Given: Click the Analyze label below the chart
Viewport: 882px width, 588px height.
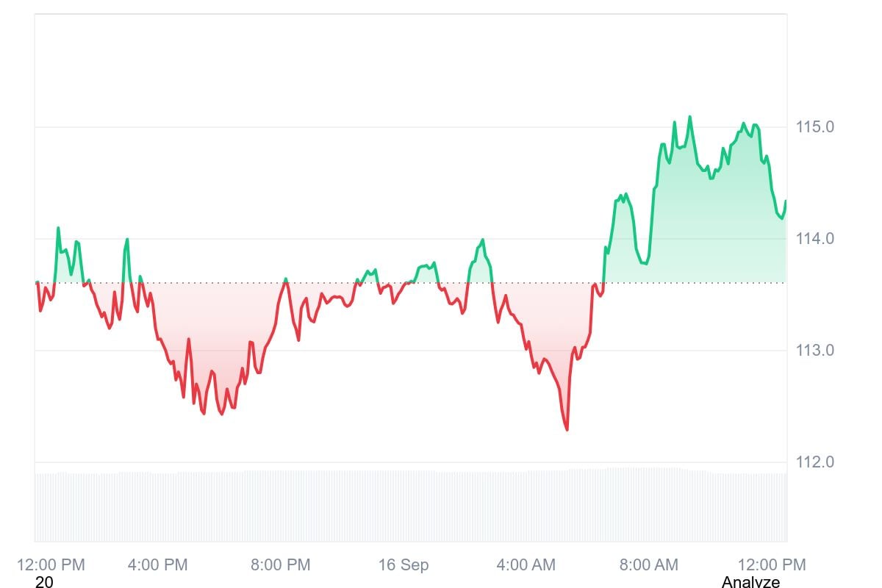Looking at the screenshot, I should [750, 582].
